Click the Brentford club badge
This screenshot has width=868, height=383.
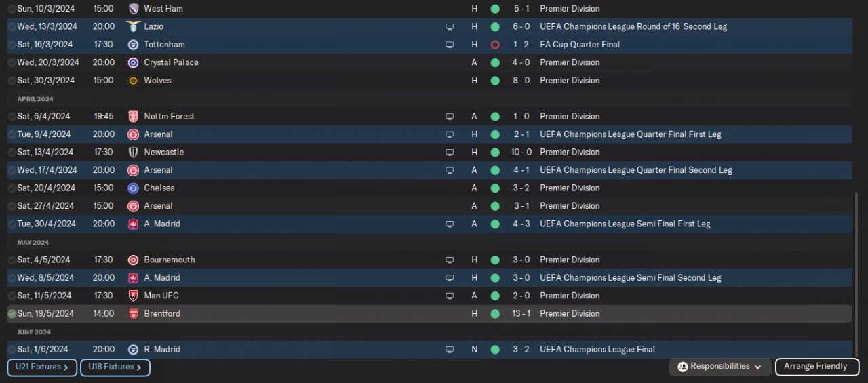tap(134, 314)
